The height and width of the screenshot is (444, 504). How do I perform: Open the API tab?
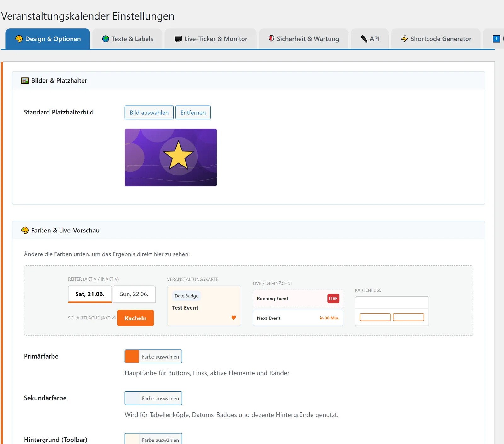(x=370, y=39)
